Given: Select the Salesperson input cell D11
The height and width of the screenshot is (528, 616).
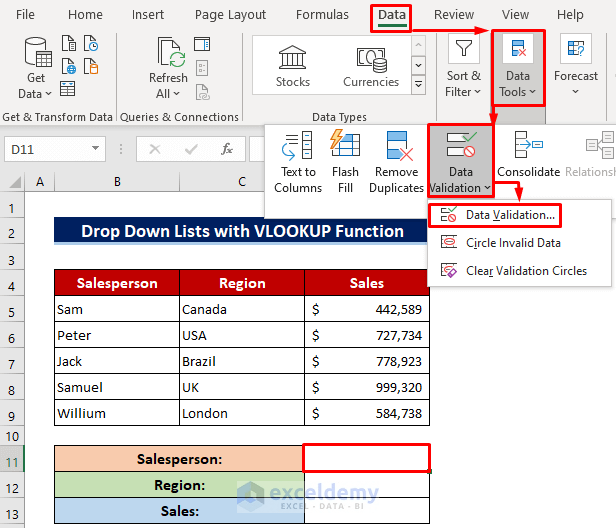Looking at the screenshot, I should (x=367, y=458).
